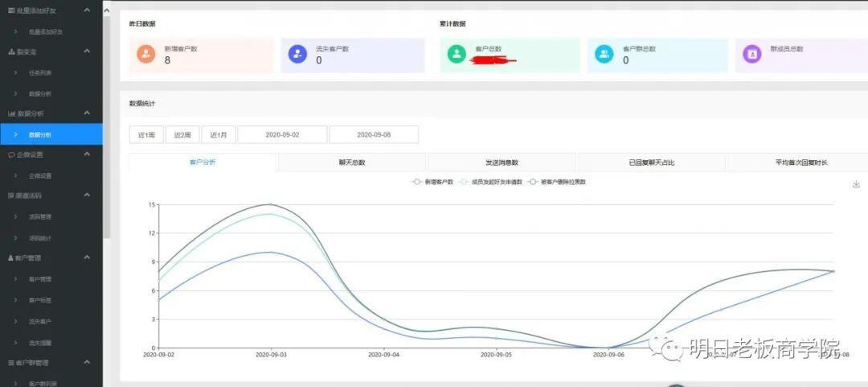Collapse the 客户群管理 sidebar group
Screen dimensions: 868x387
pos(87,362)
